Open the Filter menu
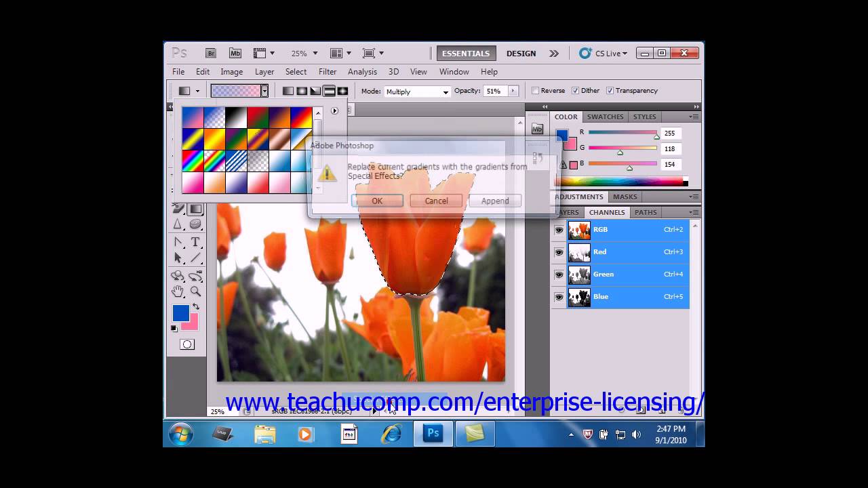Screen dimensions: 868x488 pyautogui.click(x=328, y=72)
